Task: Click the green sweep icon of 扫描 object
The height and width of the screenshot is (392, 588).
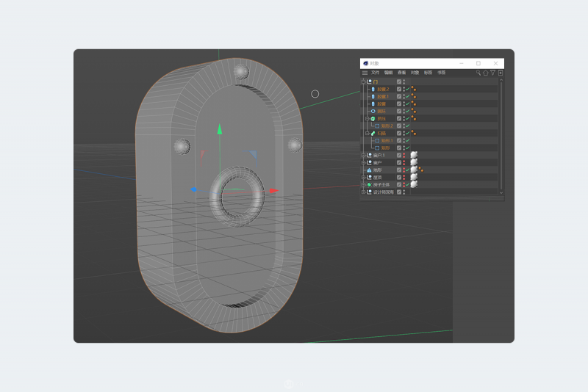Action: pyautogui.click(x=373, y=133)
